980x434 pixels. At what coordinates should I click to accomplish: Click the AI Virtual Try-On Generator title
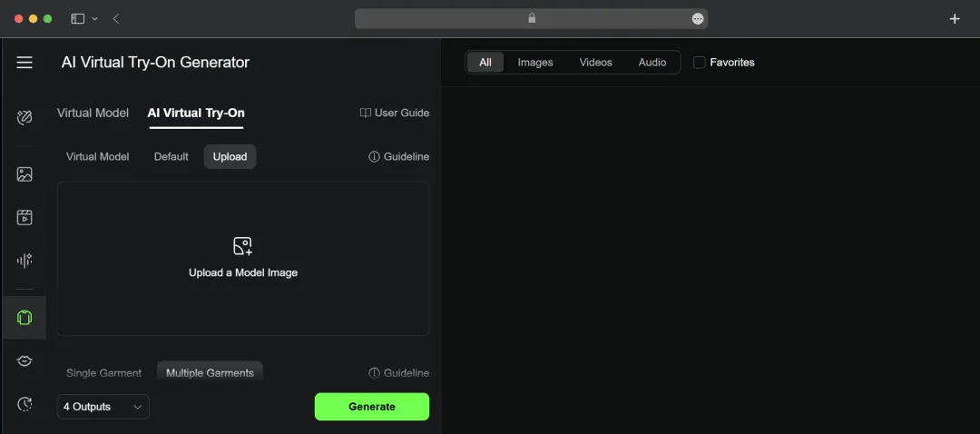(x=155, y=63)
